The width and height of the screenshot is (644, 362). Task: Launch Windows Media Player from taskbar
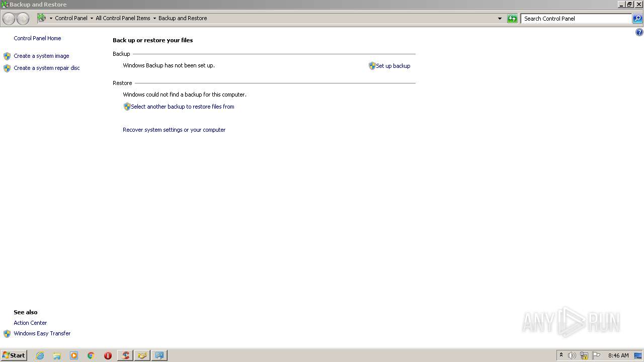click(74, 355)
